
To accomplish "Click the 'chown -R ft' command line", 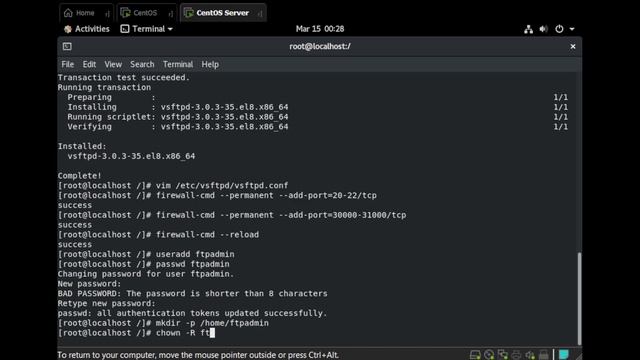I will click(x=136, y=333).
